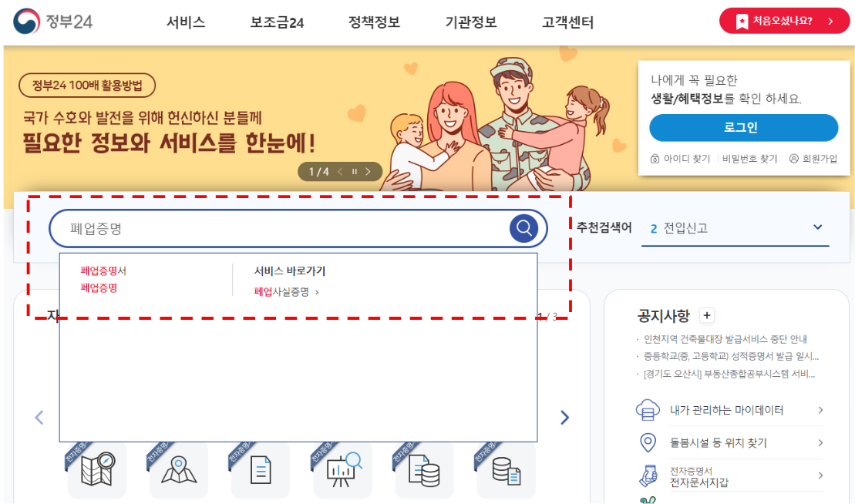Click the 처음오셨나요? button
855x504 pixels.
point(784,21)
